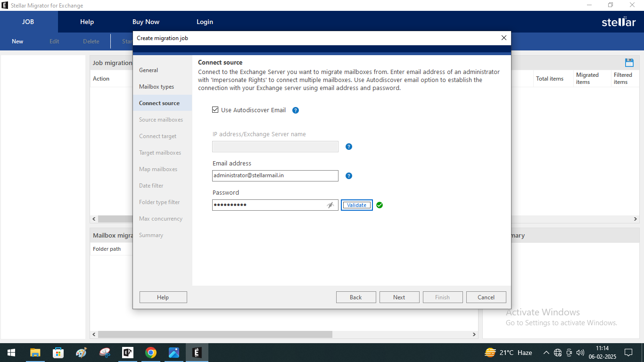Image resolution: width=644 pixels, height=362 pixels.
Task: Click the Help button in dialog
Action: click(x=163, y=297)
